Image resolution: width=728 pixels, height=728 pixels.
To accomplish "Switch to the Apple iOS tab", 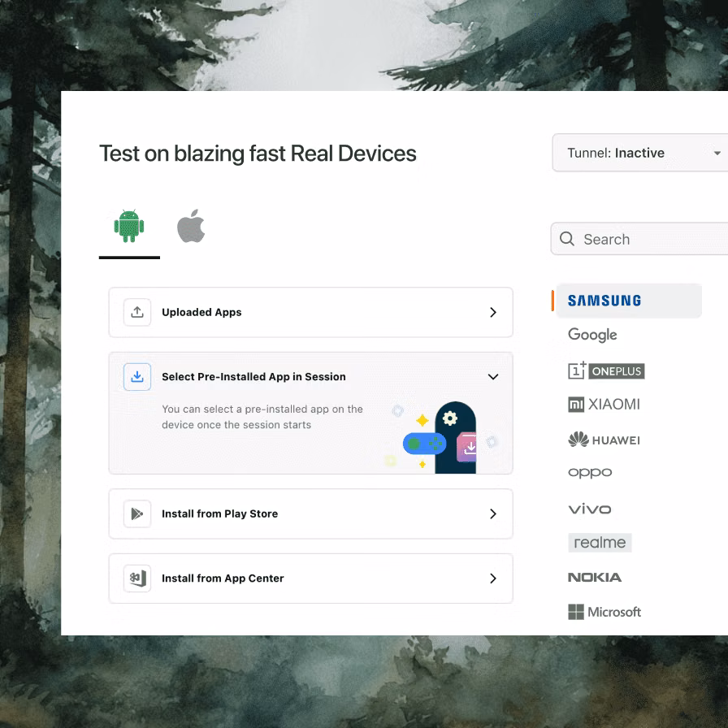I will (x=191, y=227).
